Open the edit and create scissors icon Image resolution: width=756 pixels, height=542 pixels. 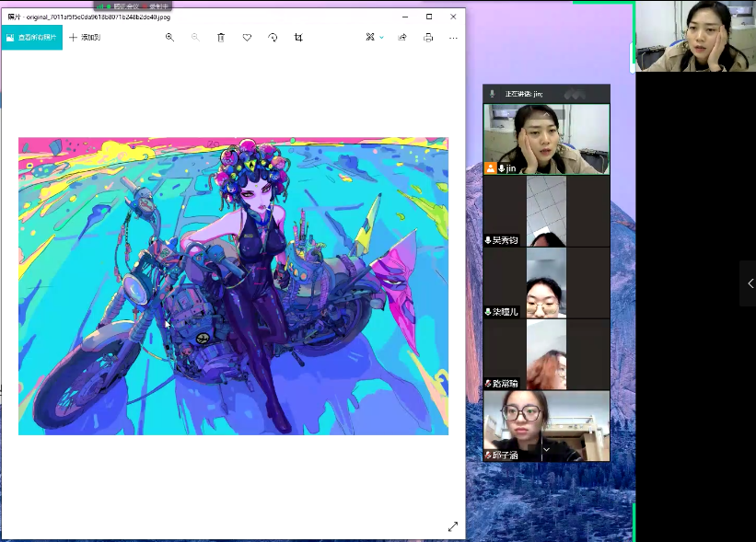click(370, 37)
